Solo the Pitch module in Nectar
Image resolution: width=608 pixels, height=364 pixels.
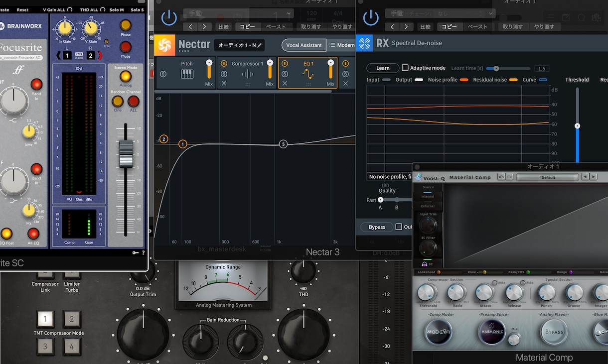pos(163,74)
